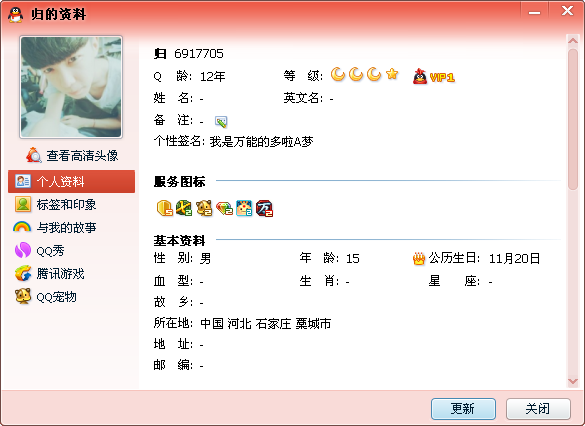Click the level moons and star icons

click(x=365, y=75)
